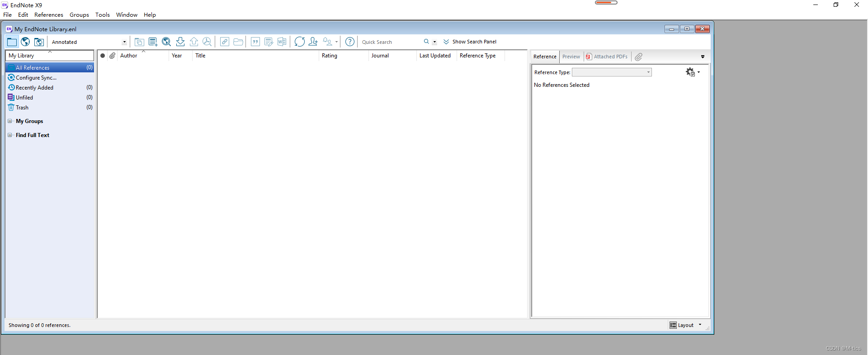The image size is (868, 355).
Task: Sort by Reference Type column header
Action: point(480,56)
